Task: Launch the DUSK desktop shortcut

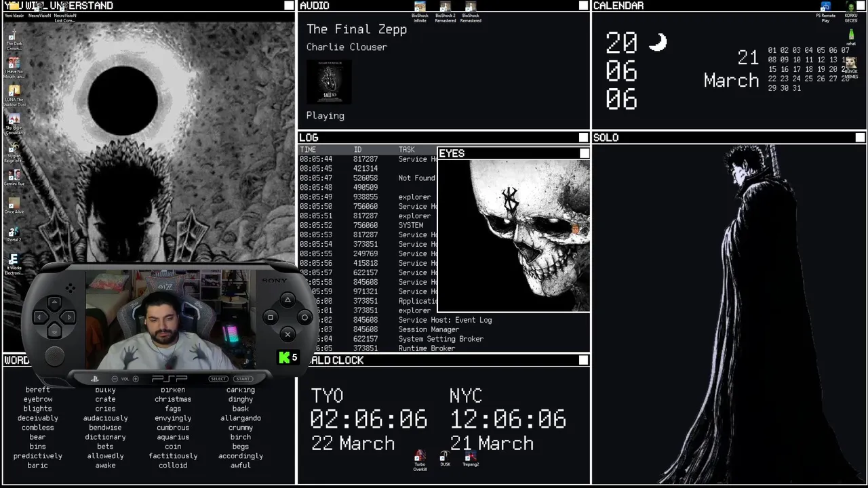Action: click(x=445, y=459)
